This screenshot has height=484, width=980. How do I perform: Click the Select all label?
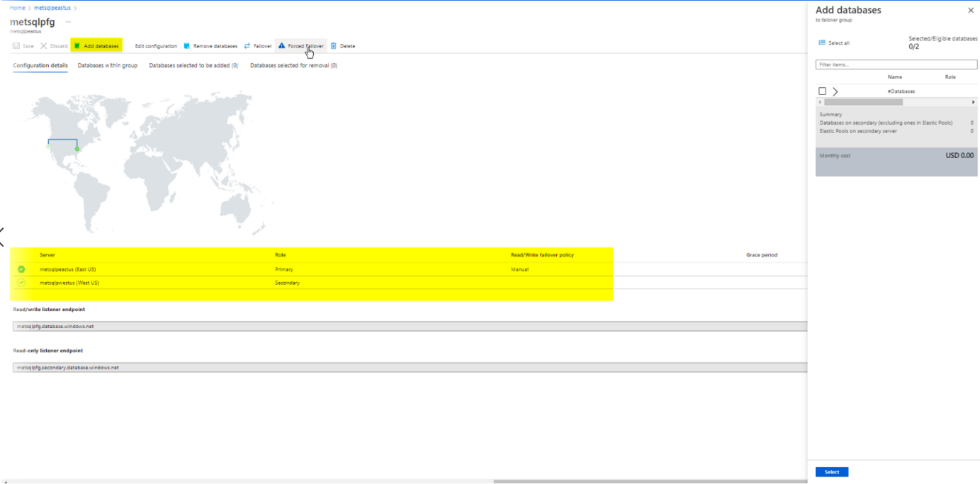pos(839,43)
